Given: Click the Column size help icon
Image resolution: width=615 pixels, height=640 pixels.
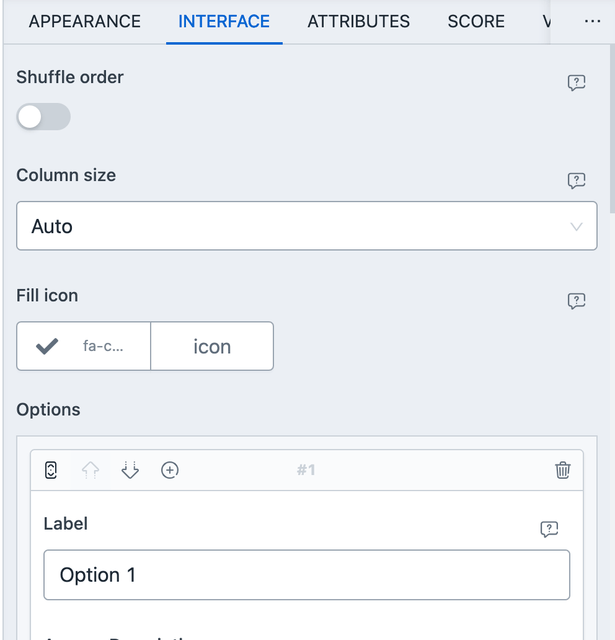Looking at the screenshot, I should click(x=576, y=181).
